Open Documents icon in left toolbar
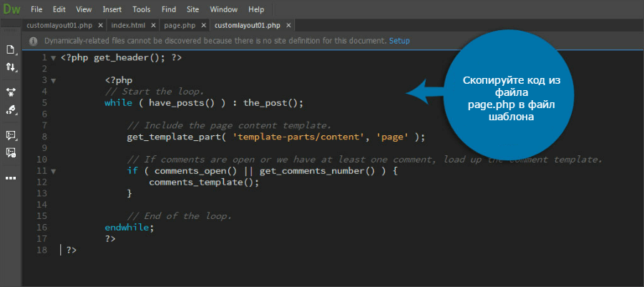The height and width of the screenshot is (287, 644). pos(11,50)
